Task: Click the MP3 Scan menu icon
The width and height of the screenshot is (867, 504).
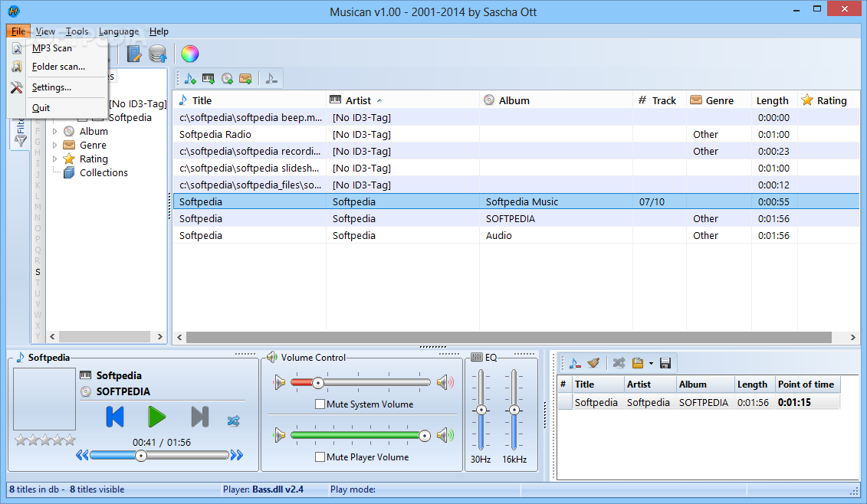Action: 17,48
